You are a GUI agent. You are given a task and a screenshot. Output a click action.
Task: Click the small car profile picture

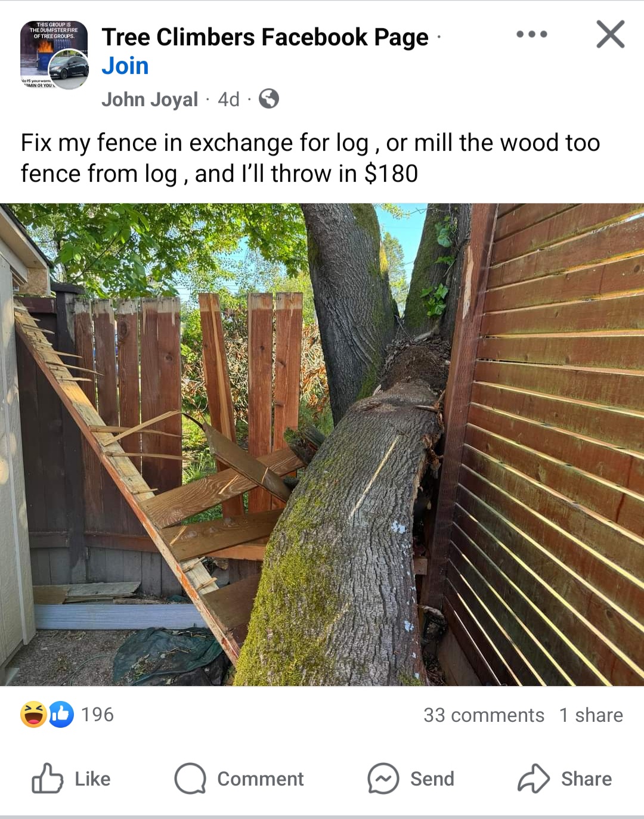coord(69,69)
